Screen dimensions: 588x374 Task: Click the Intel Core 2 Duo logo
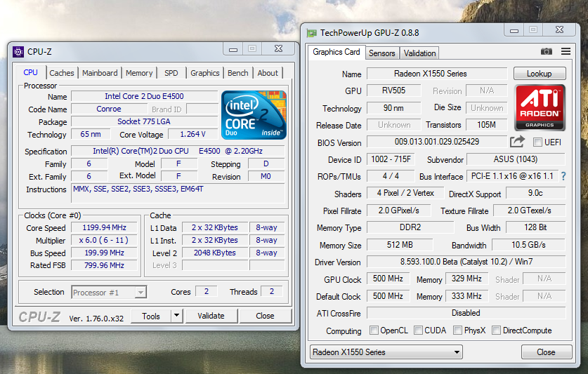(x=254, y=114)
